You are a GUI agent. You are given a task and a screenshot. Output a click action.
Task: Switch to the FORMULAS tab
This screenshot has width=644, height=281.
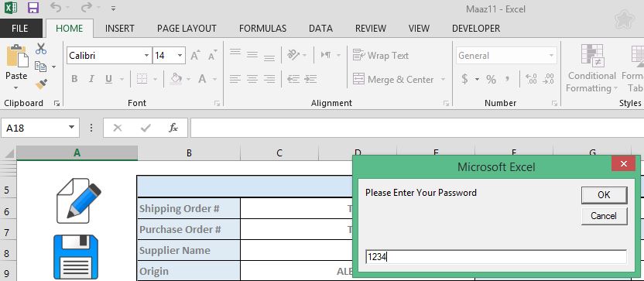click(x=263, y=29)
